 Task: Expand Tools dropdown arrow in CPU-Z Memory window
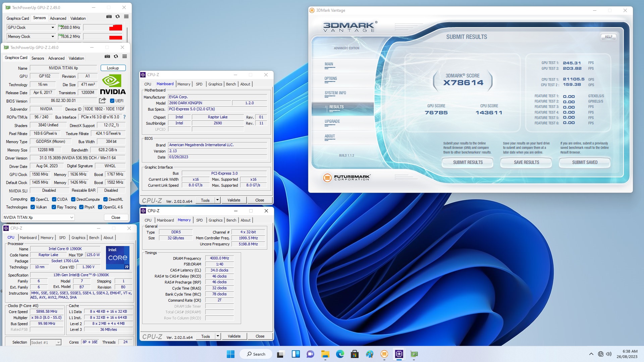tap(218, 336)
